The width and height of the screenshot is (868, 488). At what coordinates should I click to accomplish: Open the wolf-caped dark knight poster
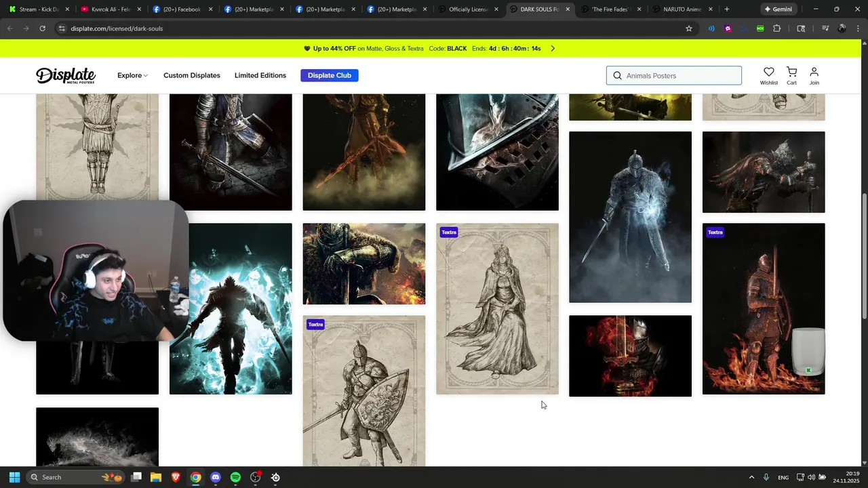point(764,172)
